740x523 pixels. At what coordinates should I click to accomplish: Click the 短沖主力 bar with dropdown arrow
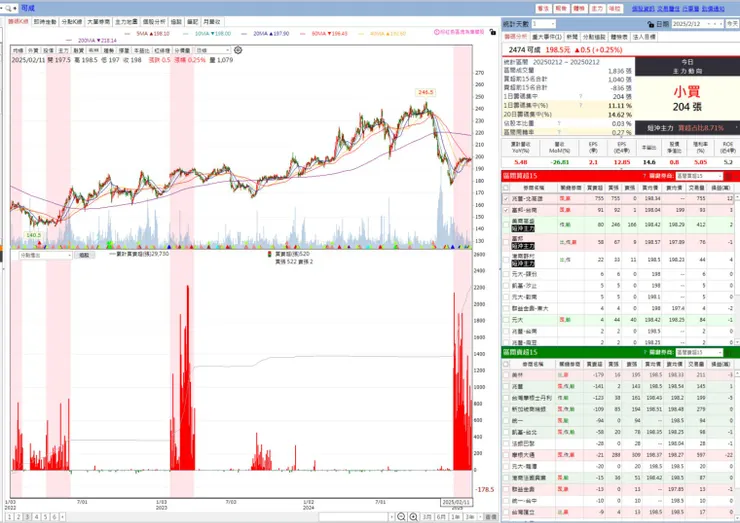pos(687,128)
